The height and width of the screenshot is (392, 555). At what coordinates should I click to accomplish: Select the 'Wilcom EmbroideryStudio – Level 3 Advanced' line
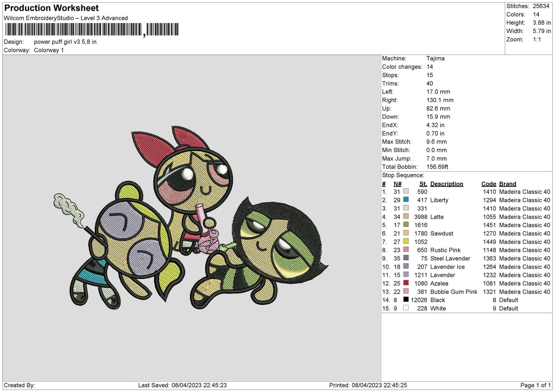[x=66, y=18]
